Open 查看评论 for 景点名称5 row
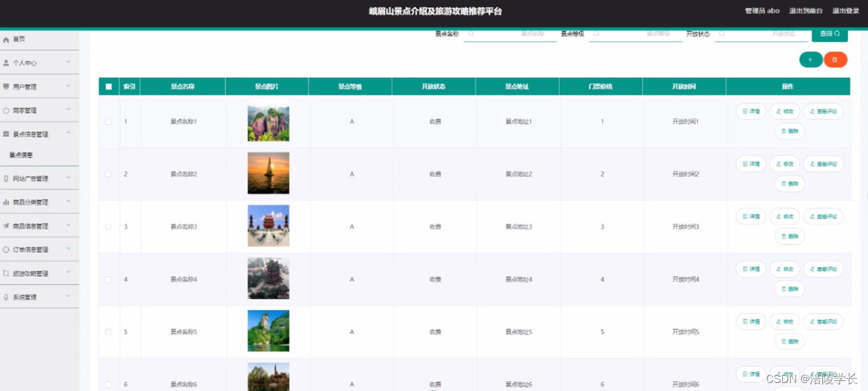This screenshot has height=391, width=868. point(823,322)
